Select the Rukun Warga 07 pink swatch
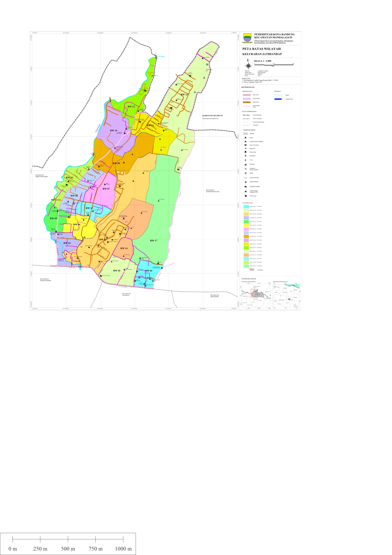392x555 pixels. tap(246, 229)
